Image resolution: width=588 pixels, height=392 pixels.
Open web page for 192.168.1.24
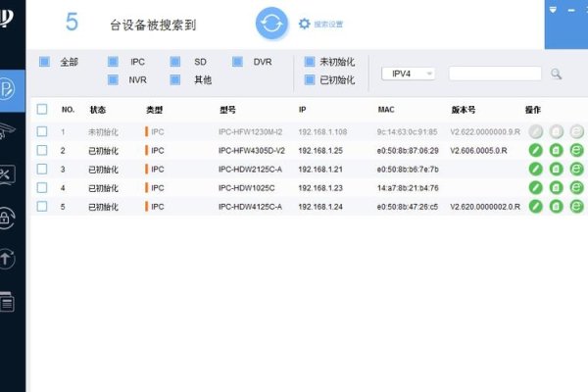pos(577,207)
